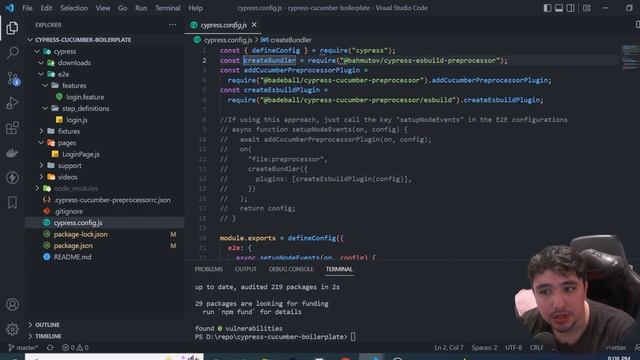Open the Source Control view icon
Image resolution: width=640 pixels, height=360 pixels.
click(x=13, y=78)
